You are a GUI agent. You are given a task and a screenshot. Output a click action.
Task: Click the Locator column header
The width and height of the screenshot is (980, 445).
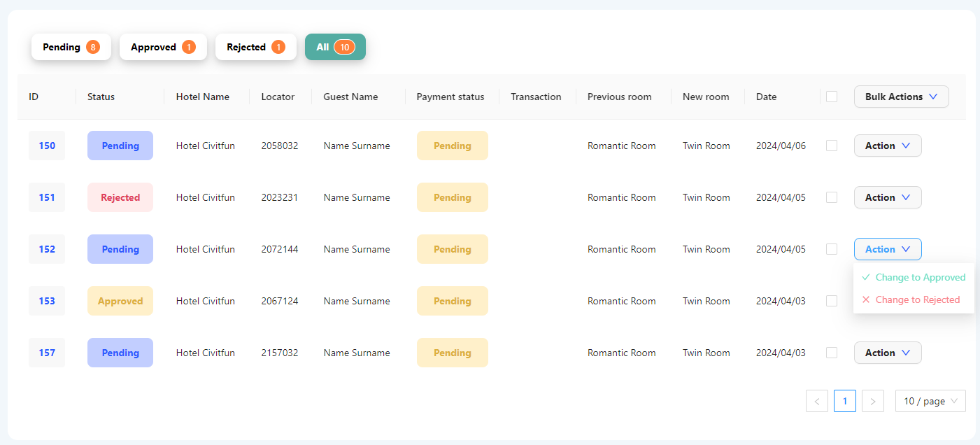278,97
